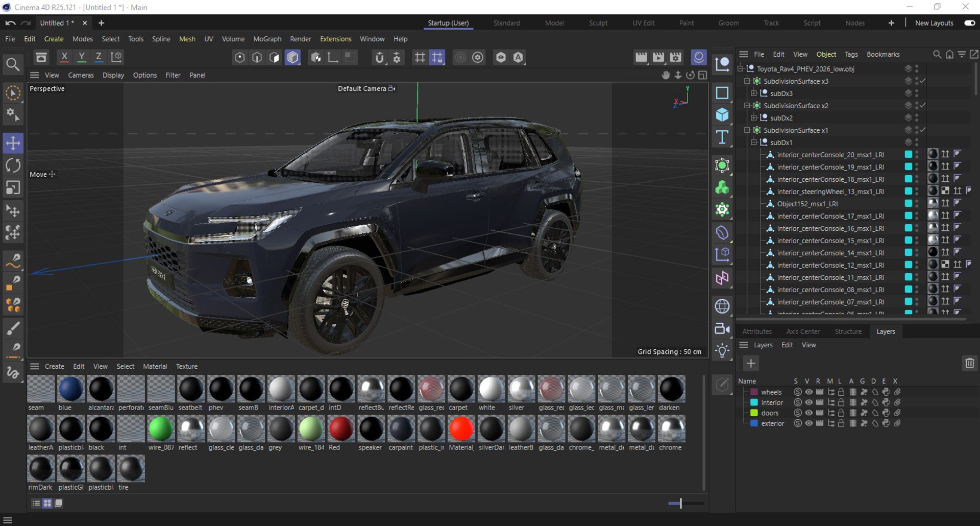Screen dimensions: 980x526
Task: Open Object Manager Bookmarks menu
Action: tap(883, 54)
